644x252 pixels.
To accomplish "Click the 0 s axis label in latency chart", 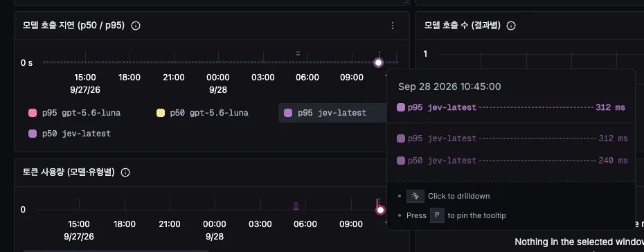I will click(27, 63).
